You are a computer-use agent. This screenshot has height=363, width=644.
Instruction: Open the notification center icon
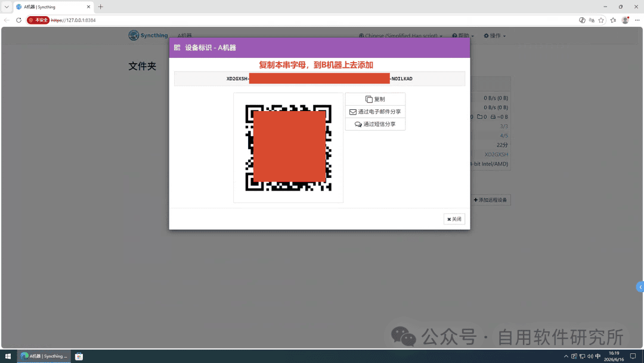[633, 356]
